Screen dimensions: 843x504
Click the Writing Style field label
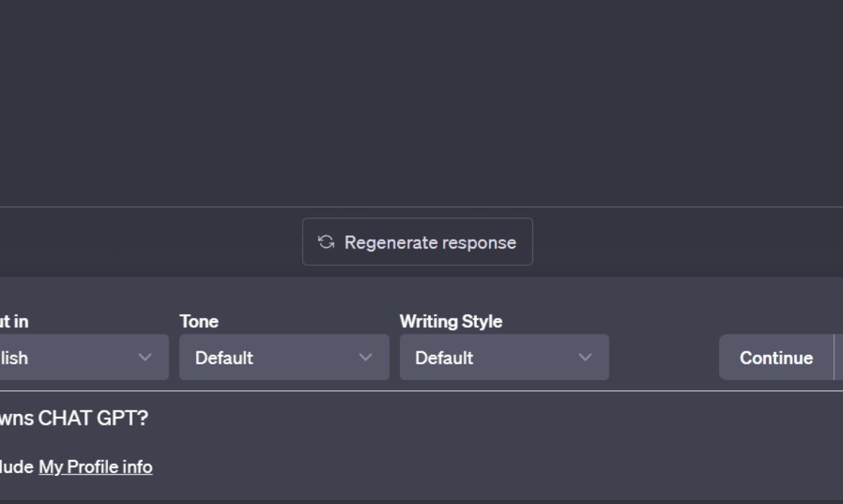pyautogui.click(x=451, y=321)
